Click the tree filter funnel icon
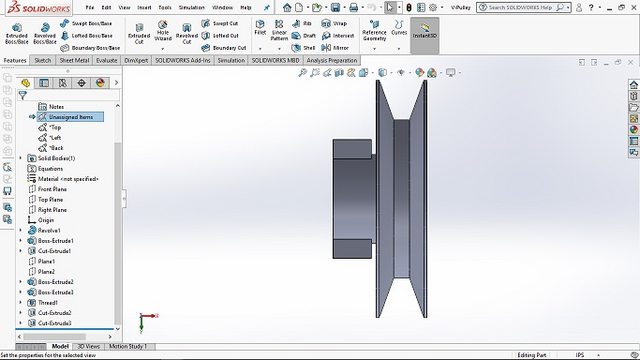Screen dimensions: 640x360 click(23, 96)
